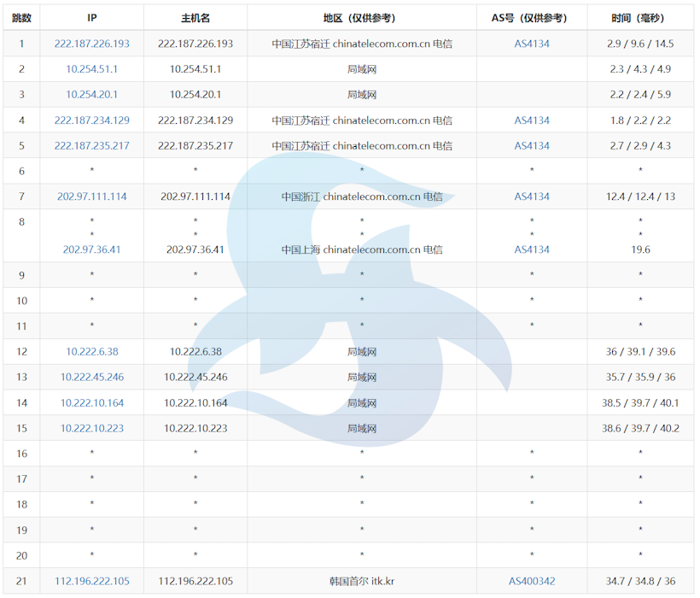The image size is (700, 598).
Task: Click the final hop IP 112.196.222.105
Action: click(91, 581)
